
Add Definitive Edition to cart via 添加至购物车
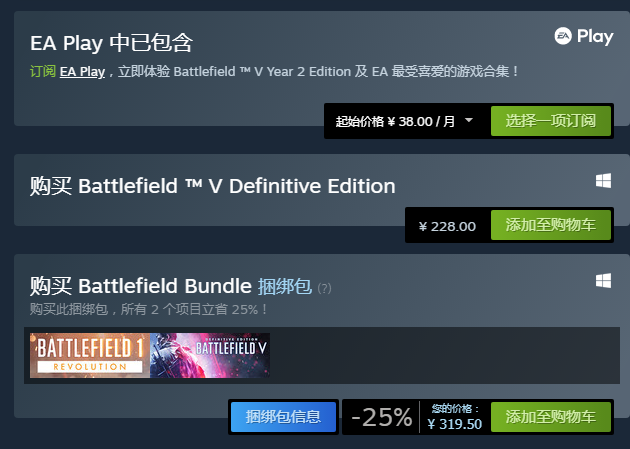click(551, 225)
